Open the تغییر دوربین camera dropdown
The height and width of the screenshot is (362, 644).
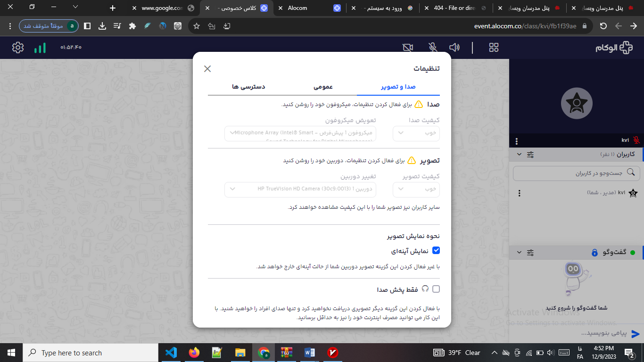point(300,189)
